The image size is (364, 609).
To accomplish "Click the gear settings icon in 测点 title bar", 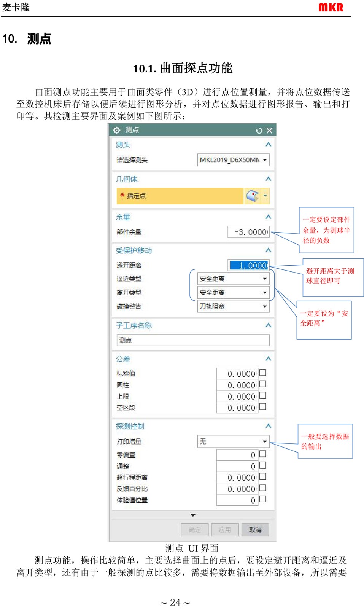I will (117, 130).
